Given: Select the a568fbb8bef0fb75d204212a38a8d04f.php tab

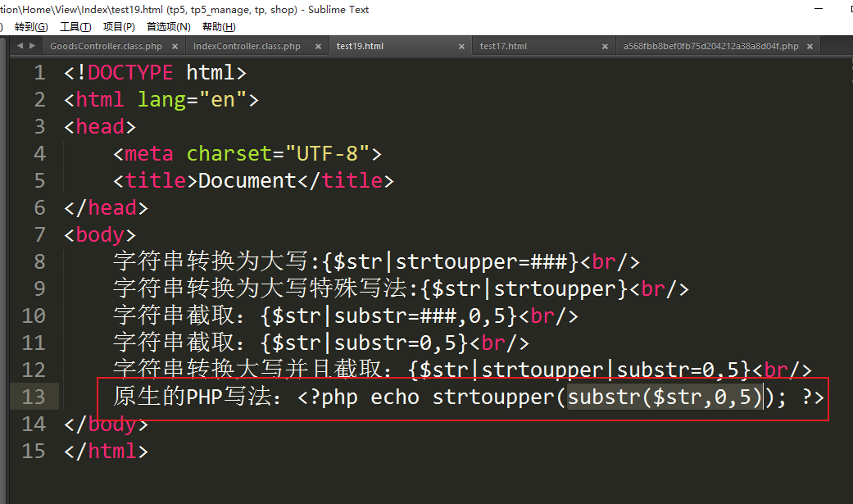Looking at the screenshot, I should 710,47.
